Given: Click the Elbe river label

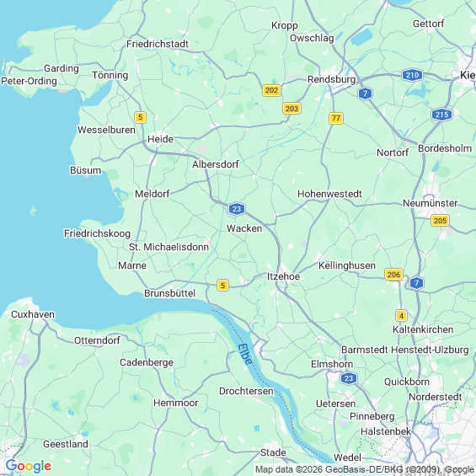Looking at the screenshot, I should click(245, 354).
